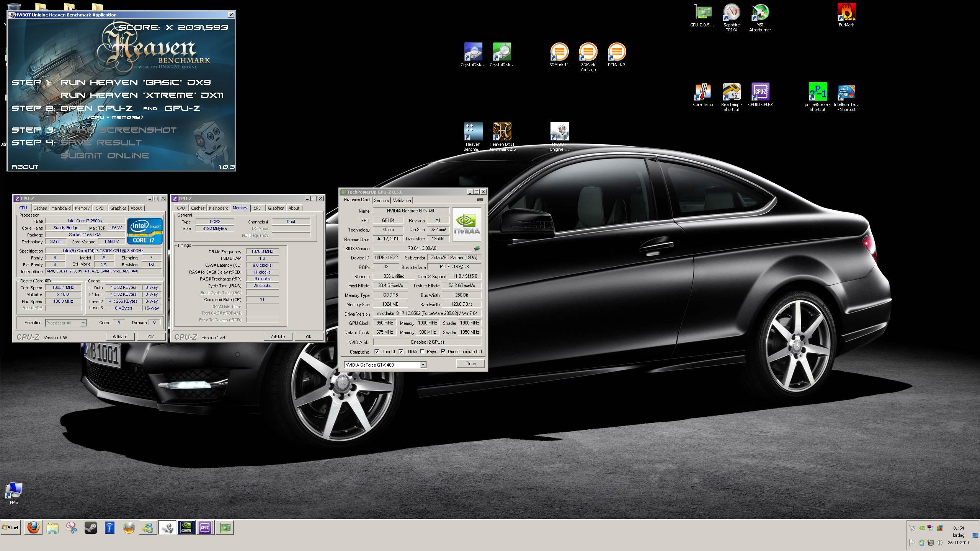The width and height of the screenshot is (980, 551).
Task: Click the taskbar clock showing 01:54
Action: point(959,528)
